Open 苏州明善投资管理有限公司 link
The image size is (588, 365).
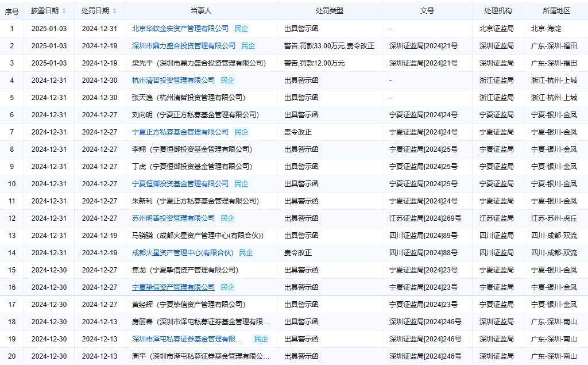[173, 218]
